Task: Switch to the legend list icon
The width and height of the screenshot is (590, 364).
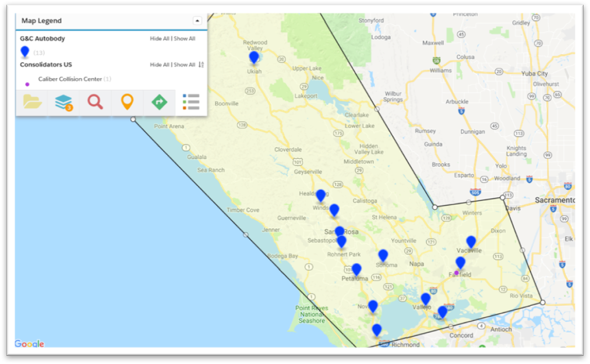Action: pos(191,102)
